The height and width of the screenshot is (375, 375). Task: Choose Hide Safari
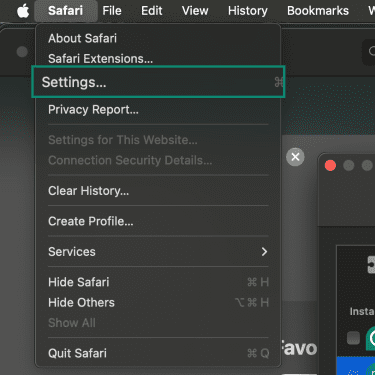(x=158, y=282)
